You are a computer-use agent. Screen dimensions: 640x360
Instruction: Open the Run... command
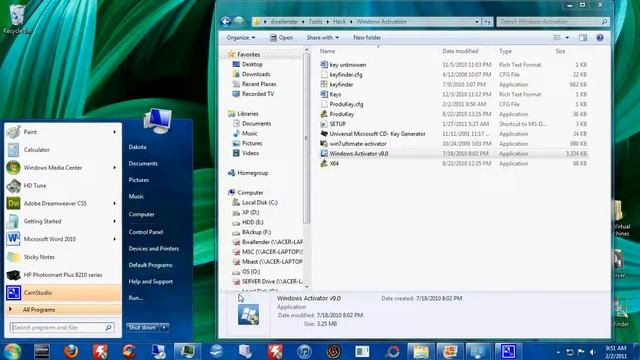(136, 298)
